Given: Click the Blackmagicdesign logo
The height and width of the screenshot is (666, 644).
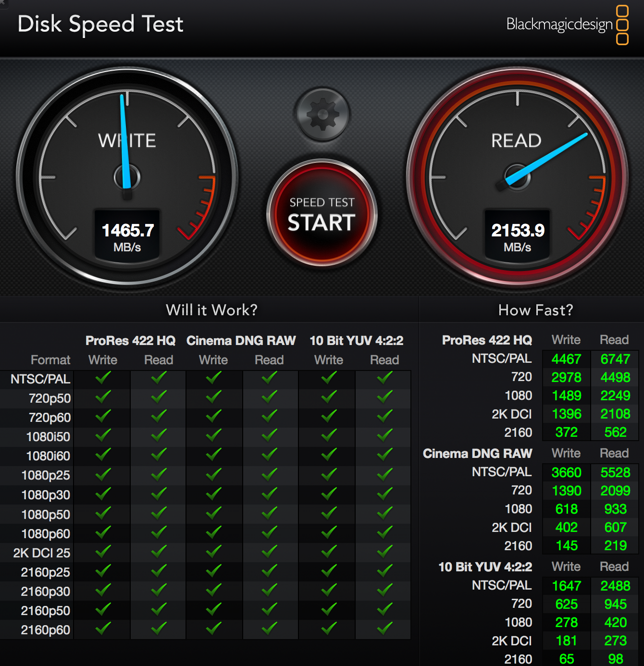Looking at the screenshot, I should point(568,25).
